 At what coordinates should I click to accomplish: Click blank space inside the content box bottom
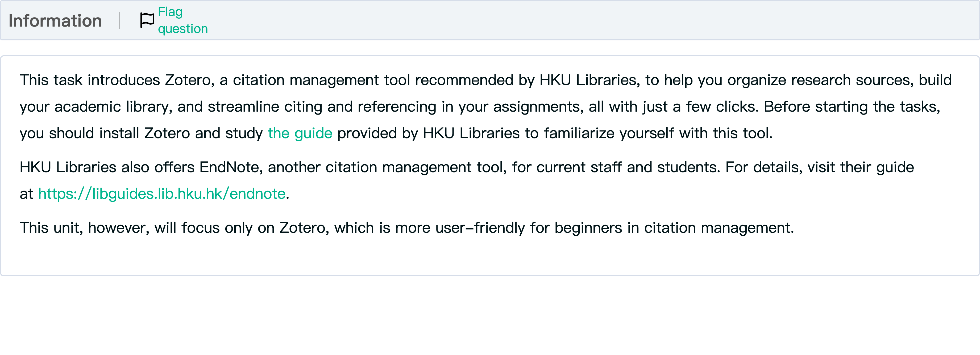click(x=490, y=257)
